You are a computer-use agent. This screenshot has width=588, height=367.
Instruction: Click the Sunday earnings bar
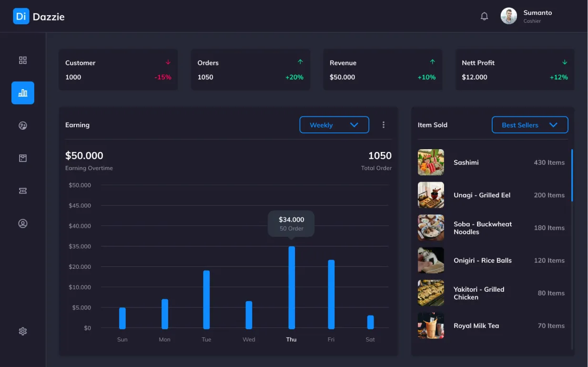coord(122,318)
